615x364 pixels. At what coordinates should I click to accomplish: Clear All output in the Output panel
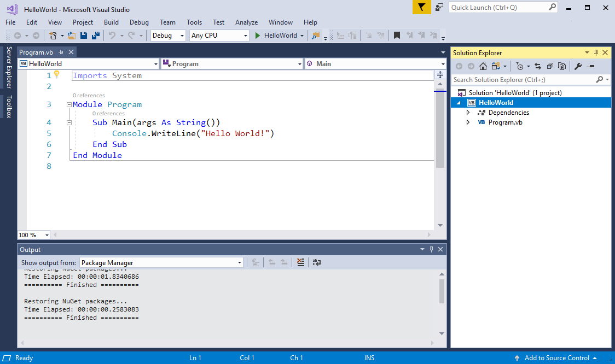tap(301, 262)
